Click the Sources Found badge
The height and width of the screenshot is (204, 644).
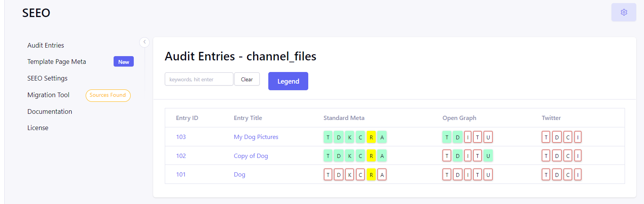tap(108, 95)
